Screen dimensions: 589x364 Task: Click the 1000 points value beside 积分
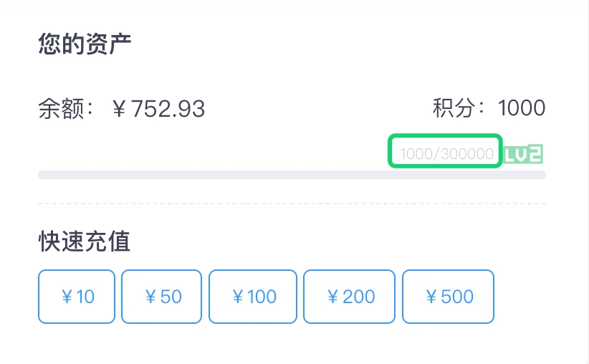(x=521, y=109)
